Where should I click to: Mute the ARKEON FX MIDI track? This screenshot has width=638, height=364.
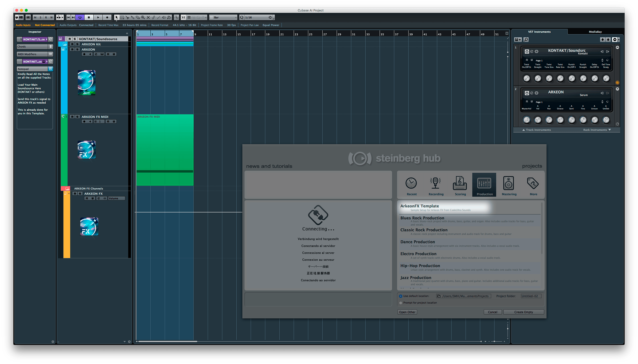point(72,117)
